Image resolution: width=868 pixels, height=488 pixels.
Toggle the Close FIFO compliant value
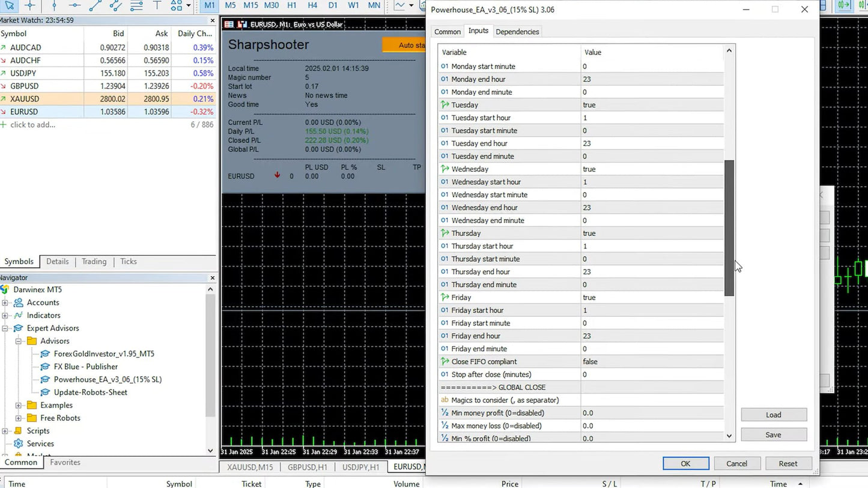click(x=651, y=361)
